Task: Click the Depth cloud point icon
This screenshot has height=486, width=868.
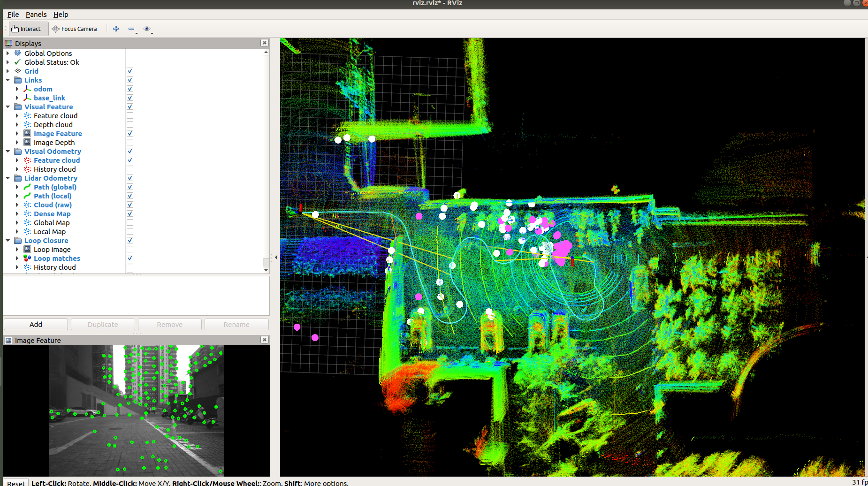Action: click(27, 124)
